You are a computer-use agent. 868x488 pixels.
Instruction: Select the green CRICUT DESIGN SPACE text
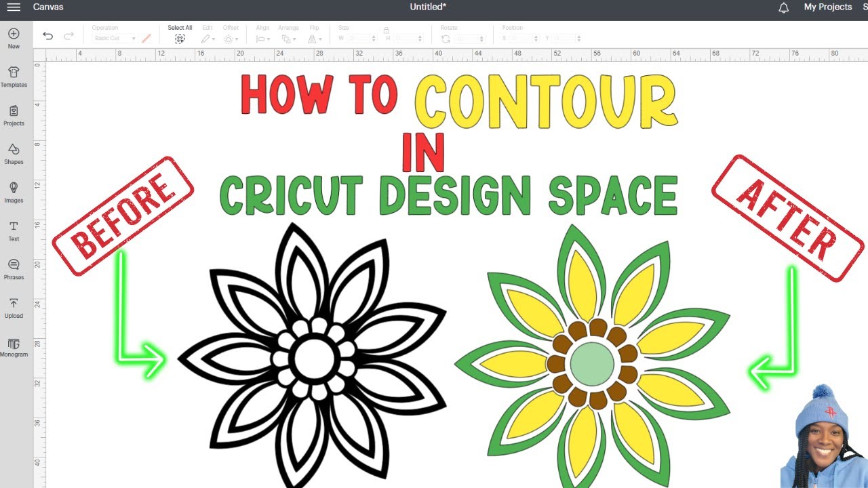point(449,196)
